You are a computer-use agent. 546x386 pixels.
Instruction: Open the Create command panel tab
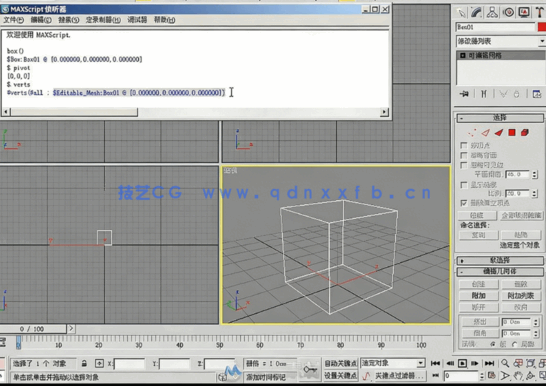(x=461, y=13)
